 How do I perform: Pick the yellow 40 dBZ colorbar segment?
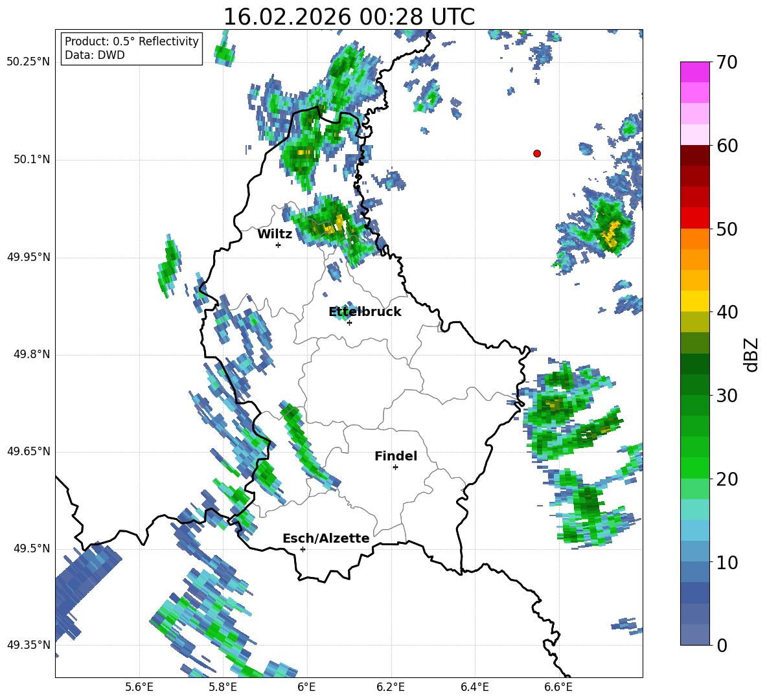tap(694, 301)
